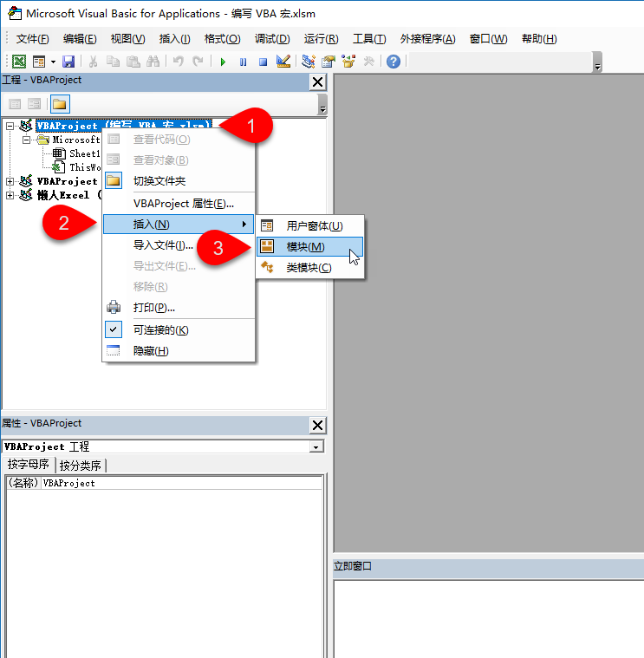Collapse the top VBAProject tree node
Viewport: 644px width, 658px height.
pos(10,126)
